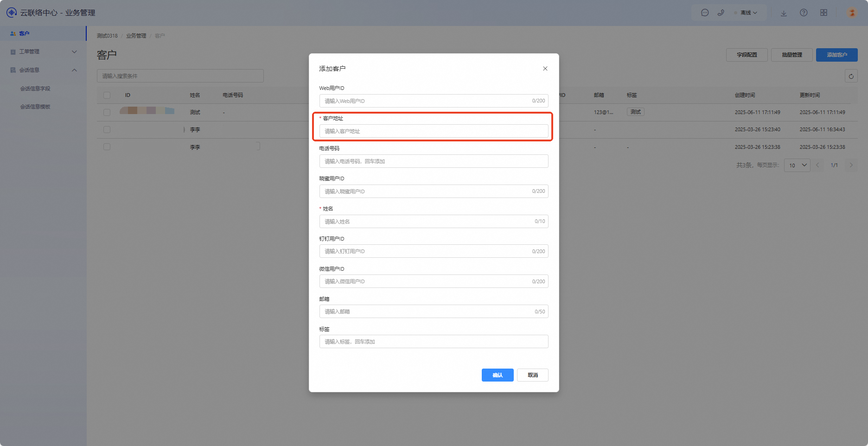Click the 业务管理 breadcrumb
The width and height of the screenshot is (868, 446).
pyautogui.click(x=136, y=36)
